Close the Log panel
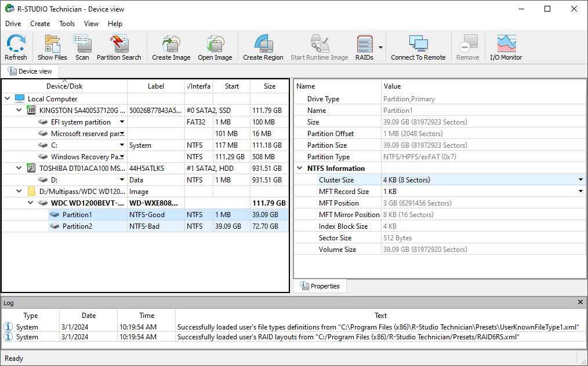The height and width of the screenshot is (366, 588). [580, 302]
